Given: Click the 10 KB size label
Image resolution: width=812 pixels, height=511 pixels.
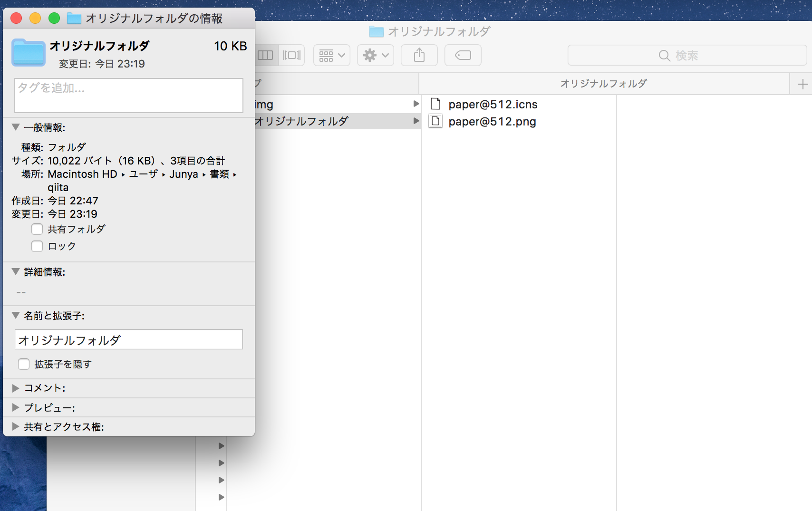Looking at the screenshot, I should pos(231,46).
